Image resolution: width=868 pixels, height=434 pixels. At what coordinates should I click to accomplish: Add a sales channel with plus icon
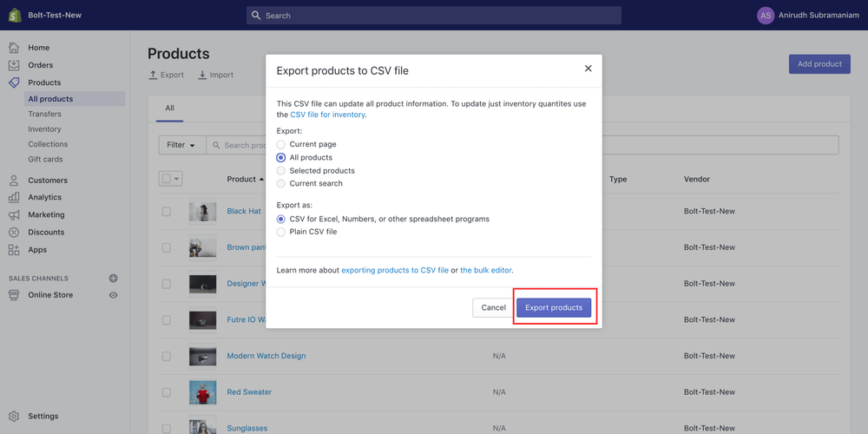[x=114, y=278]
